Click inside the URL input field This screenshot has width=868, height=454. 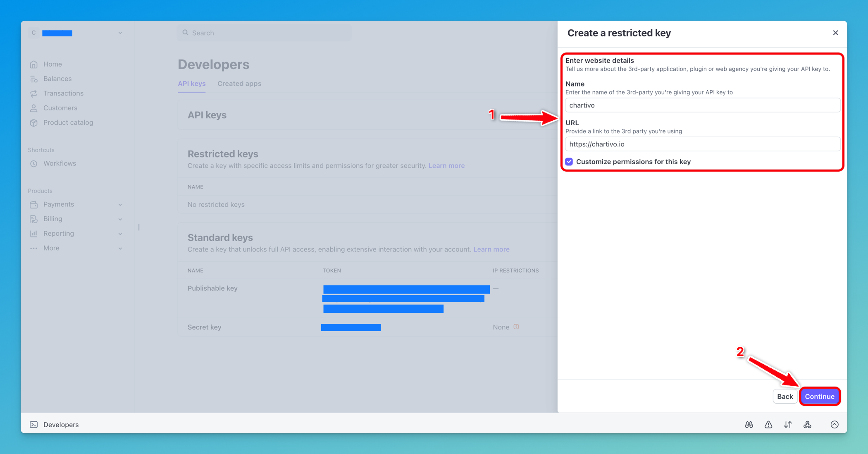(702, 144)
